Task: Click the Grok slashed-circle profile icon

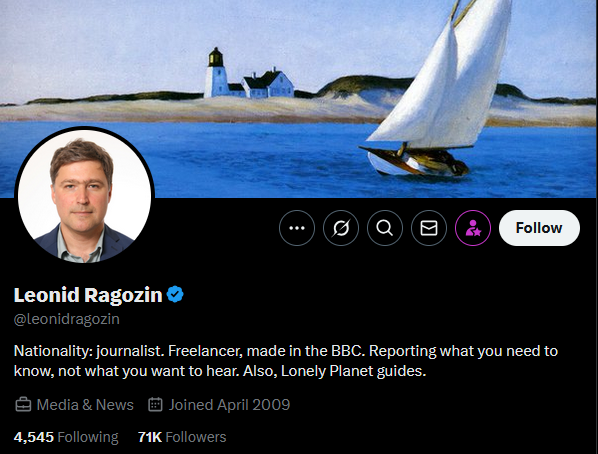Action: pyautogui.click(x=341, y=228)
